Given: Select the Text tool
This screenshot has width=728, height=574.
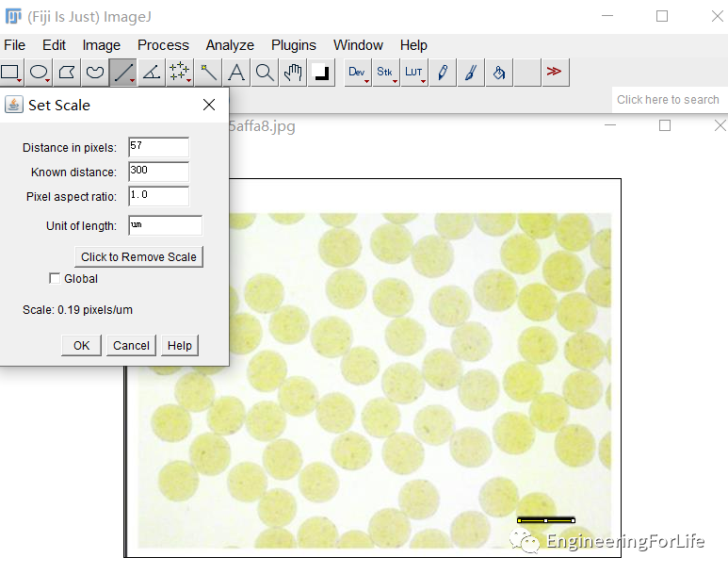Looking at the screenshot, I should pyautogui.click(x=236, y=73).
